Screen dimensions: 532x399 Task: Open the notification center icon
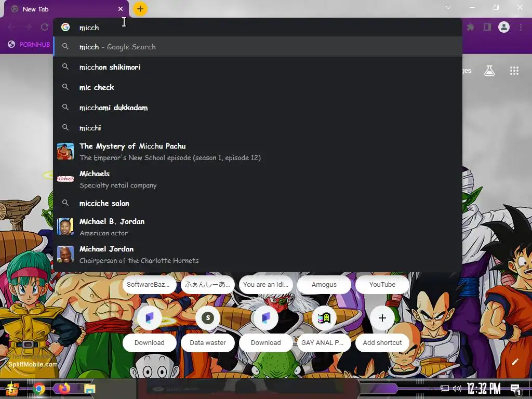[515, 389]
